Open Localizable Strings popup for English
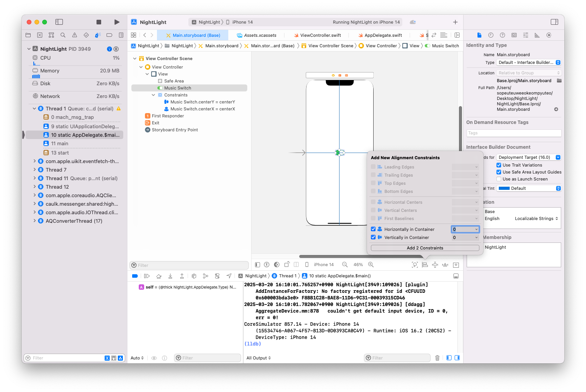Image resolution: width=586 pixels, height=392 pixels. (536, 218)
